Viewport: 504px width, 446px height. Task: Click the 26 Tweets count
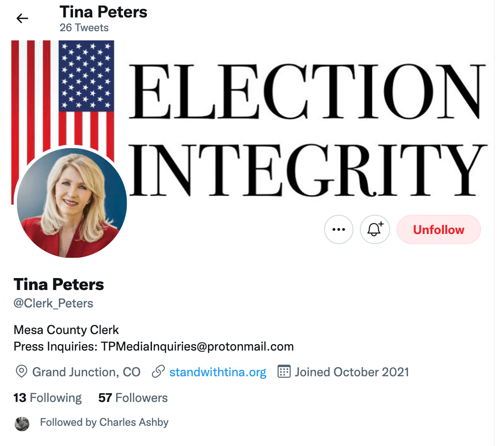(84, 28)
